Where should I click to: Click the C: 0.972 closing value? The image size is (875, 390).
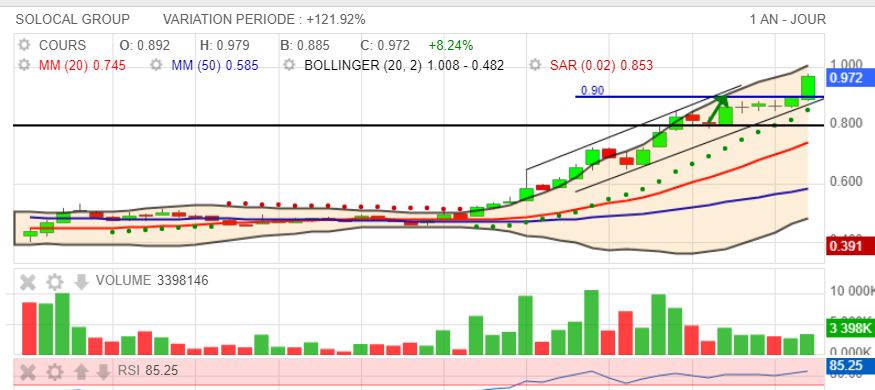click(x=385, y=45)
